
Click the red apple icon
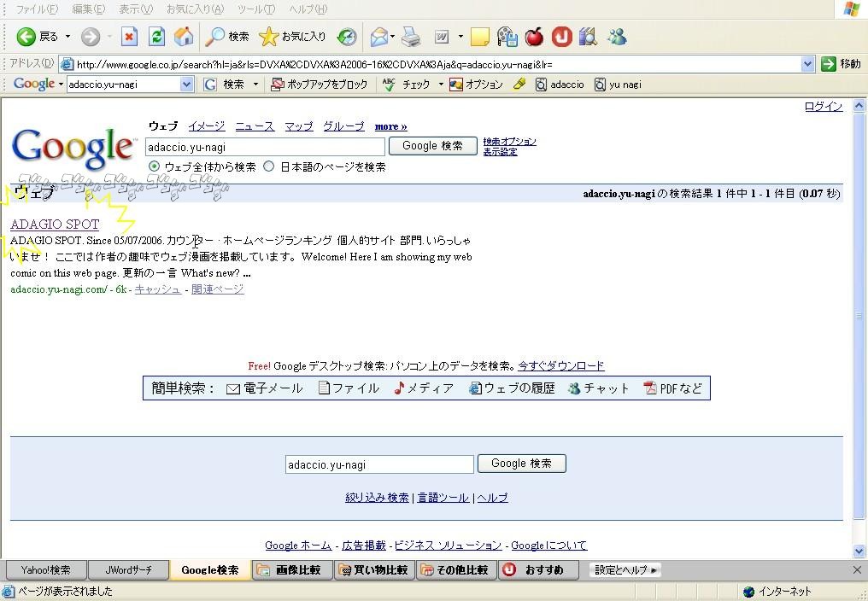pyautogui.click(x=534, y=37)
